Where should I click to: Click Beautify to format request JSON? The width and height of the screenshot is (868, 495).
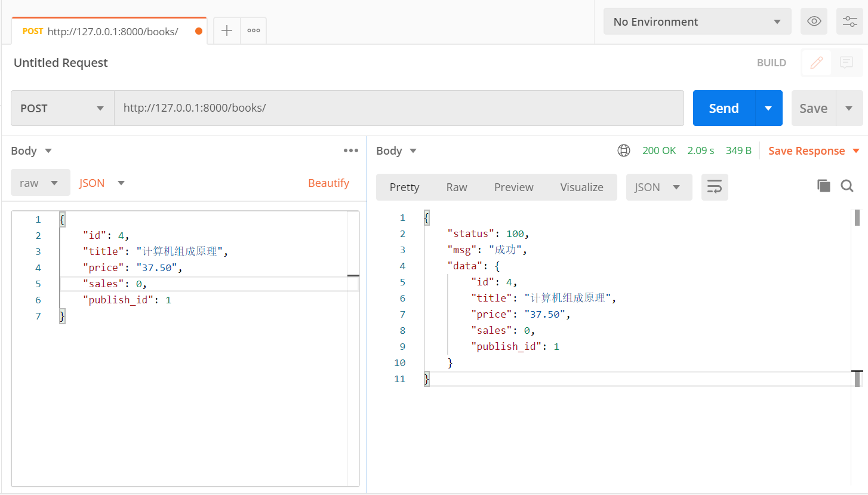328,183
